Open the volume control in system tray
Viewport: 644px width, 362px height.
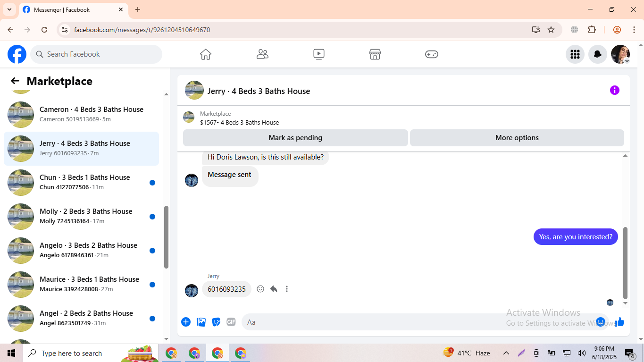tap(581, 353)
